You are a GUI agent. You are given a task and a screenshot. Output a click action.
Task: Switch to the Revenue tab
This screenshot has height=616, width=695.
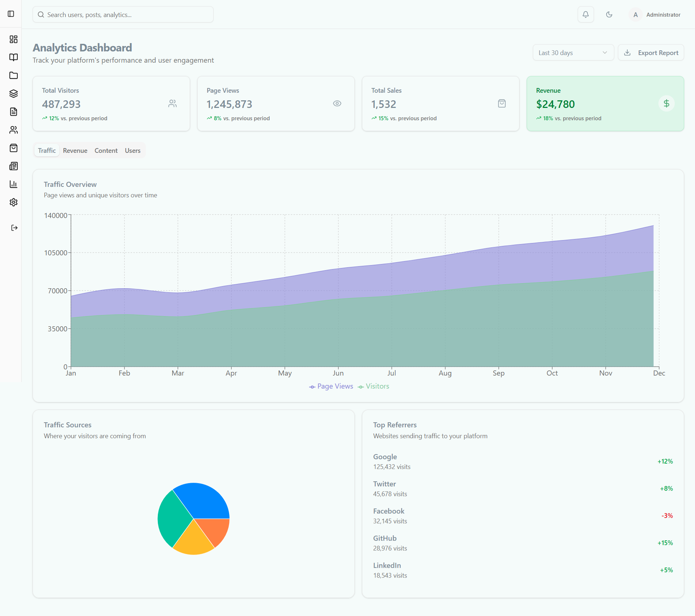click(75, 150)
